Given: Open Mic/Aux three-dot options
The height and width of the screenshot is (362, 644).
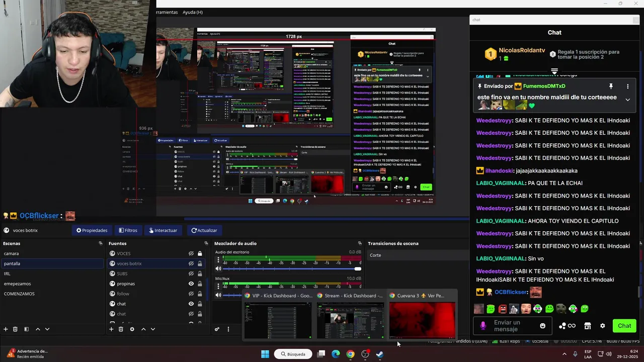Looking at the screenshot, I should click(218, 287).
